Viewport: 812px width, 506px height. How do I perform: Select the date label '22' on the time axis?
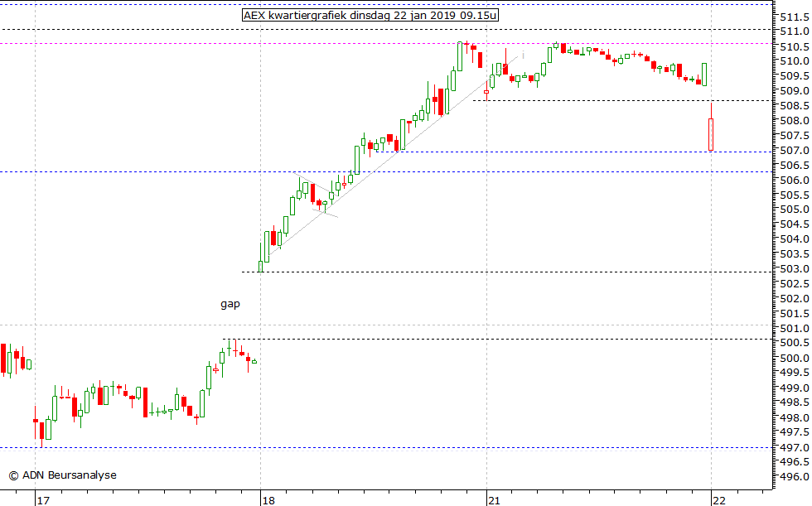[719, 500]
